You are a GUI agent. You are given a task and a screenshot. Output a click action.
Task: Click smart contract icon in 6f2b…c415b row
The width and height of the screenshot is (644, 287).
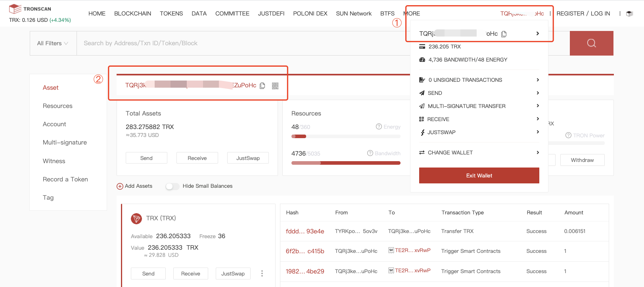(391, 250)
